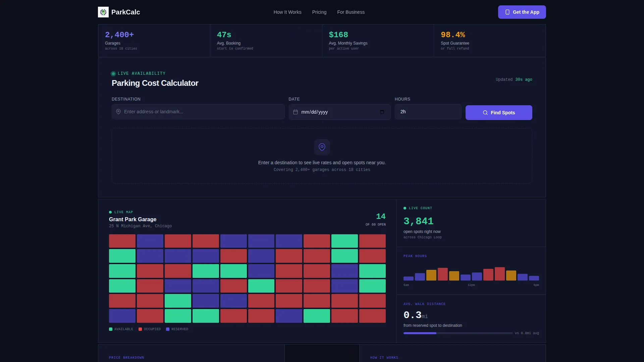Click the Covering 2,400+ garages caption
Image resolution: width=644 pixels, height=362 pixels.
(x=322, y=170)
